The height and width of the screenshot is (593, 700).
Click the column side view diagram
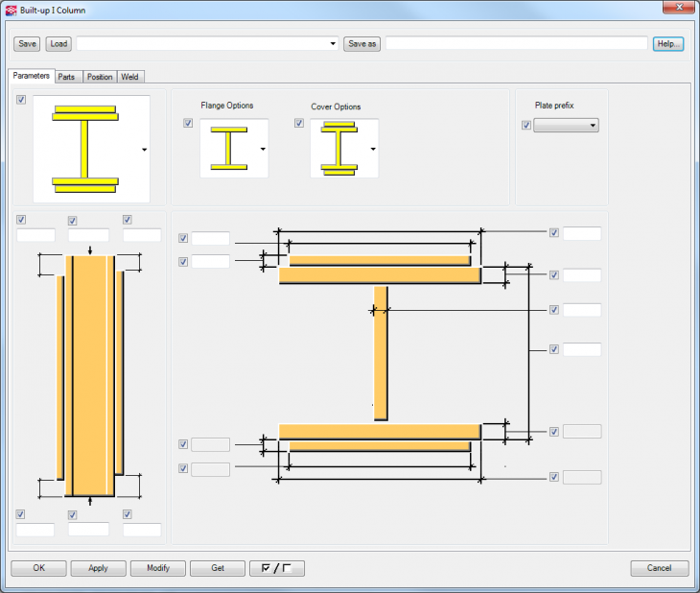click(x=89, y=374)
